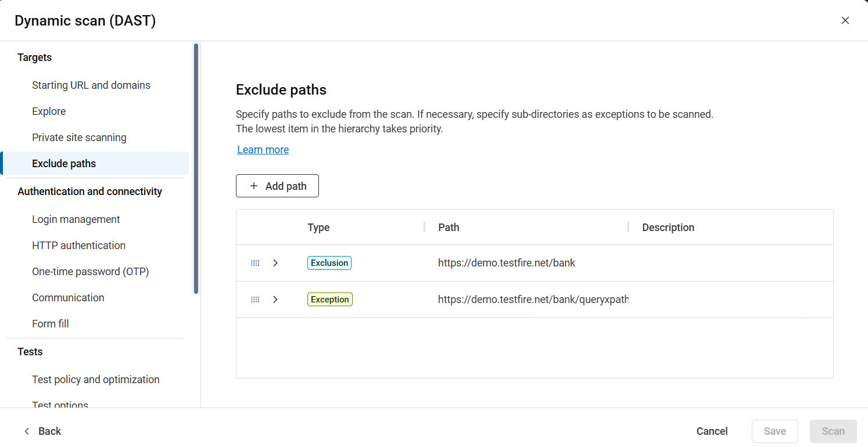Open the One-time password (OTP) section
868x447 pixels.
coord(90,271)
